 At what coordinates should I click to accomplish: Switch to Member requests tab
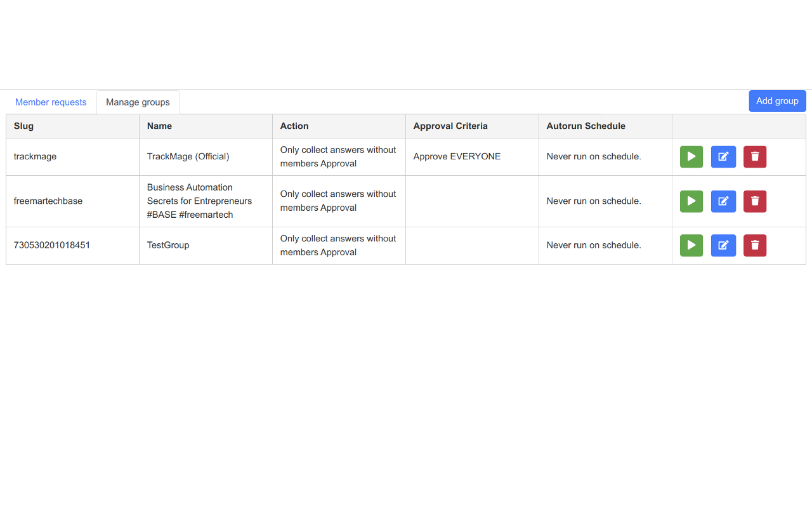point(51,102)
